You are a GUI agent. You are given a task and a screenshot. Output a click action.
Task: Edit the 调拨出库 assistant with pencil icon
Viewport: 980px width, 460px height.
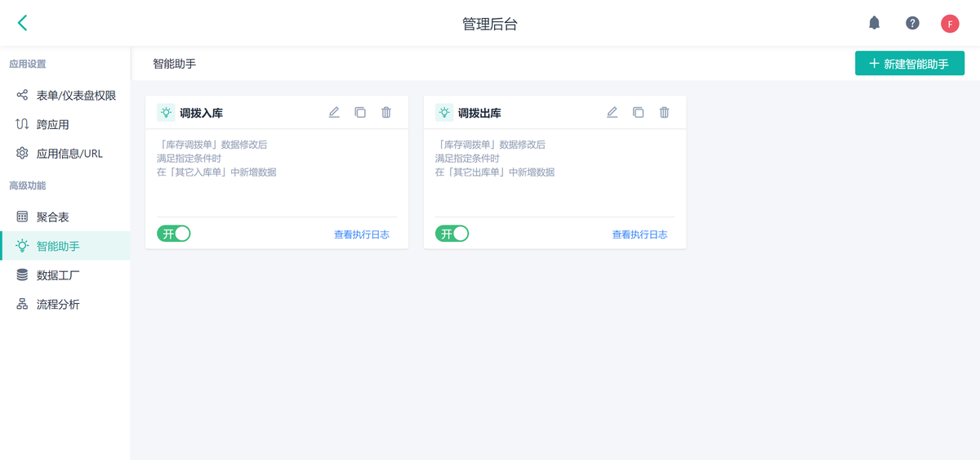tap(612, 113)
